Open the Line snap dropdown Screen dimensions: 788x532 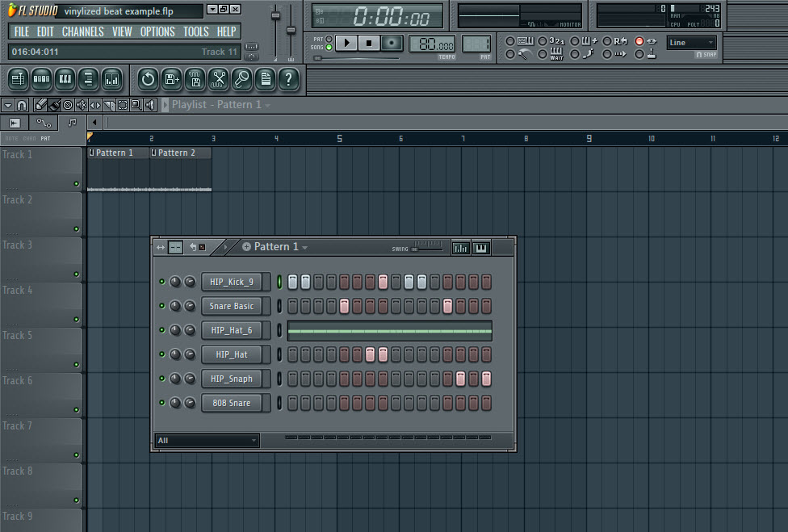coord(691,43)
